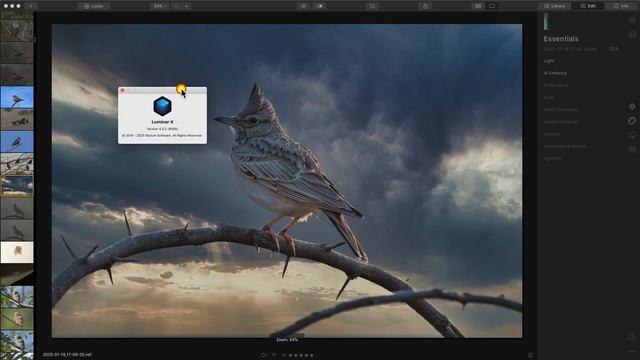
Task: Open the layers icon in right sidebar
Action: tap(632, 20)
